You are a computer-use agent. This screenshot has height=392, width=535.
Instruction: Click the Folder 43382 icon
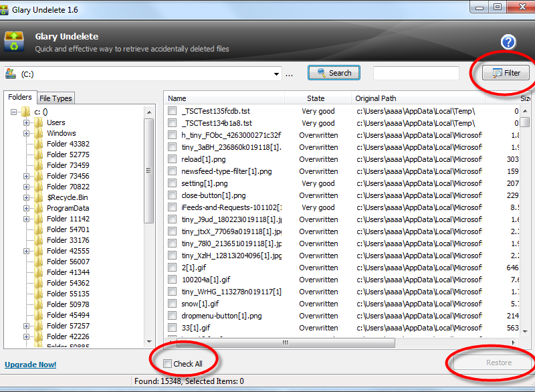39,144
